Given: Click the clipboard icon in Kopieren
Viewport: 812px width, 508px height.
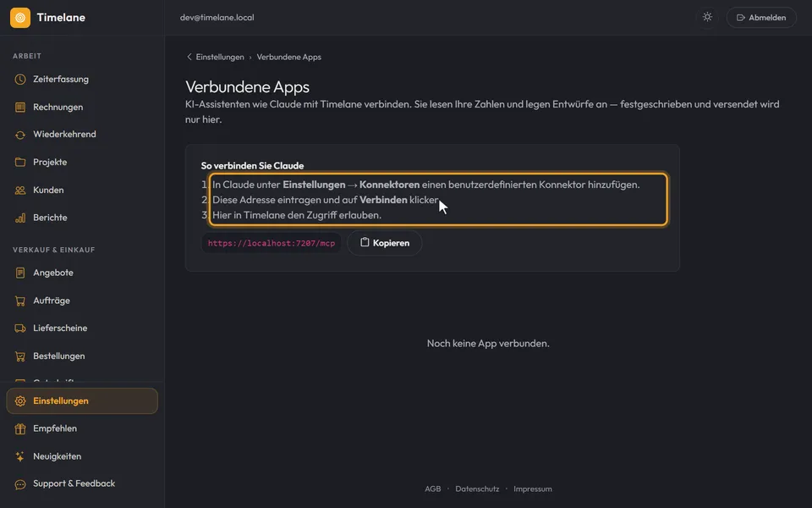Looking at the screenshot, I should (x=365, y=242).
